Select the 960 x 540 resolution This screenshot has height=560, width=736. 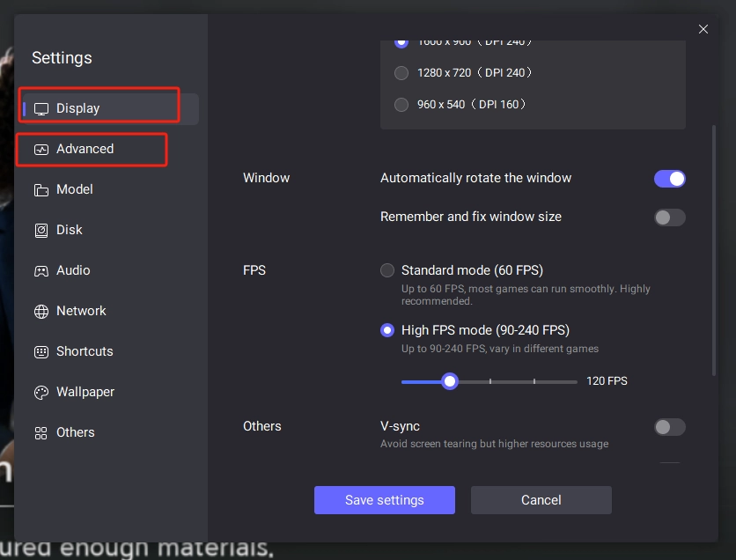401,104
